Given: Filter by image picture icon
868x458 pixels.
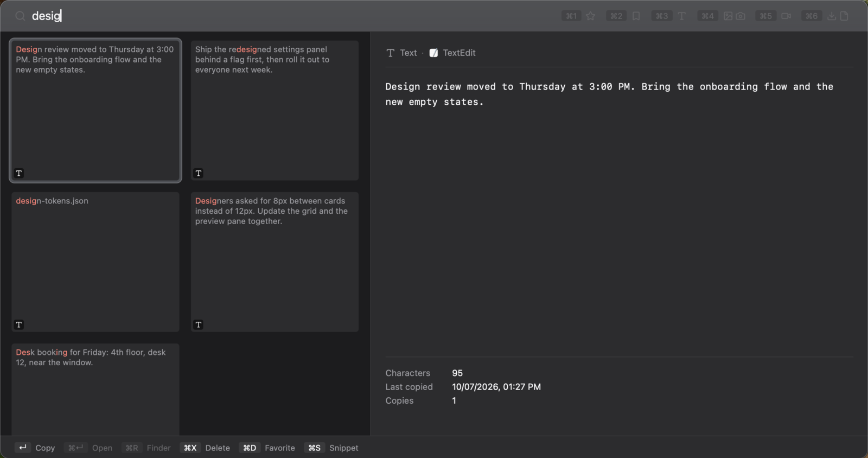Looking at the screenshot, I should (728, 16).
